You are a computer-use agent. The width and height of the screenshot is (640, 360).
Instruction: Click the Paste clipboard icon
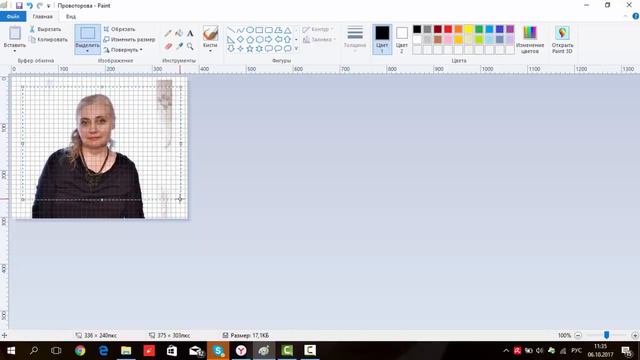[15, 33]
